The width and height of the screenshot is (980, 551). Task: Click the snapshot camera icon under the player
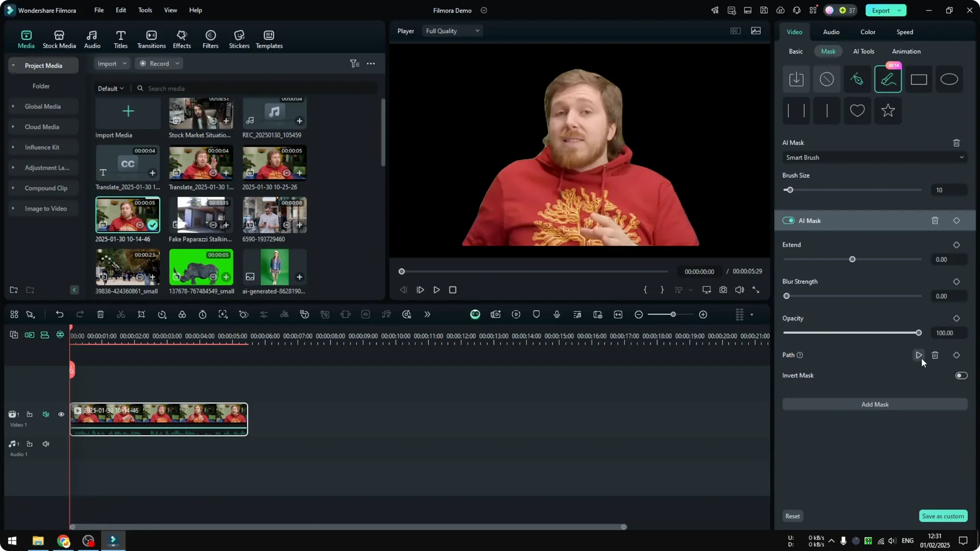tap(723, 289)
